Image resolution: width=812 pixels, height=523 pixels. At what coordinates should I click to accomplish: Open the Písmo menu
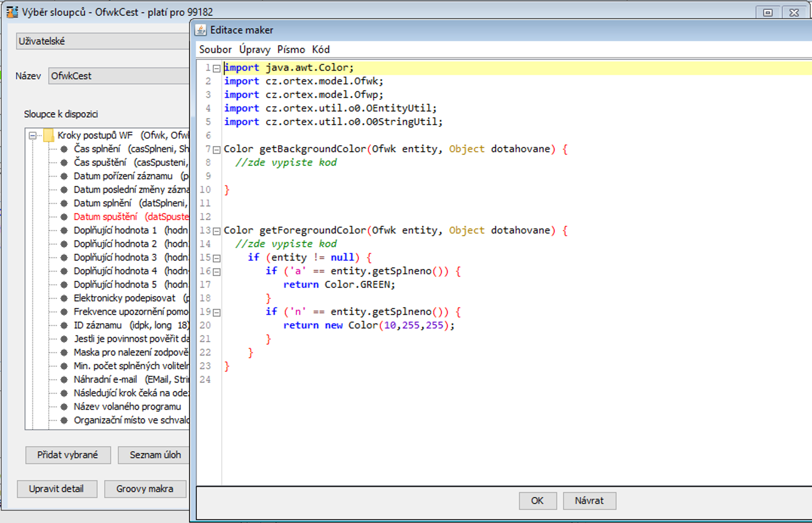click(x=291, y=50)
